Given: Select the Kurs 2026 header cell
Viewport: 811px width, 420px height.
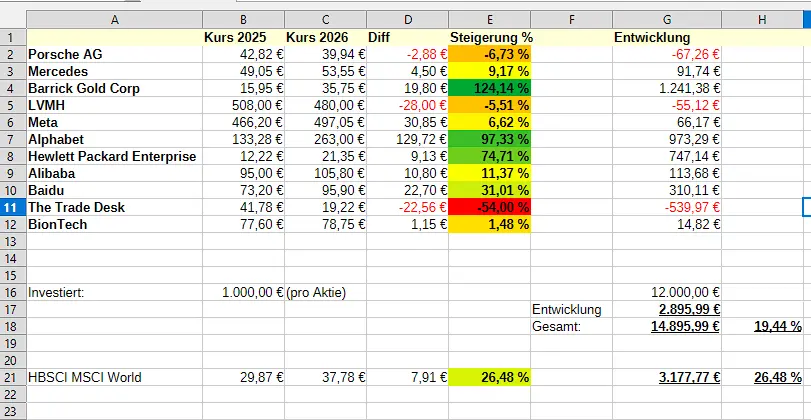Looking at the screenshot, I should 325,37.
